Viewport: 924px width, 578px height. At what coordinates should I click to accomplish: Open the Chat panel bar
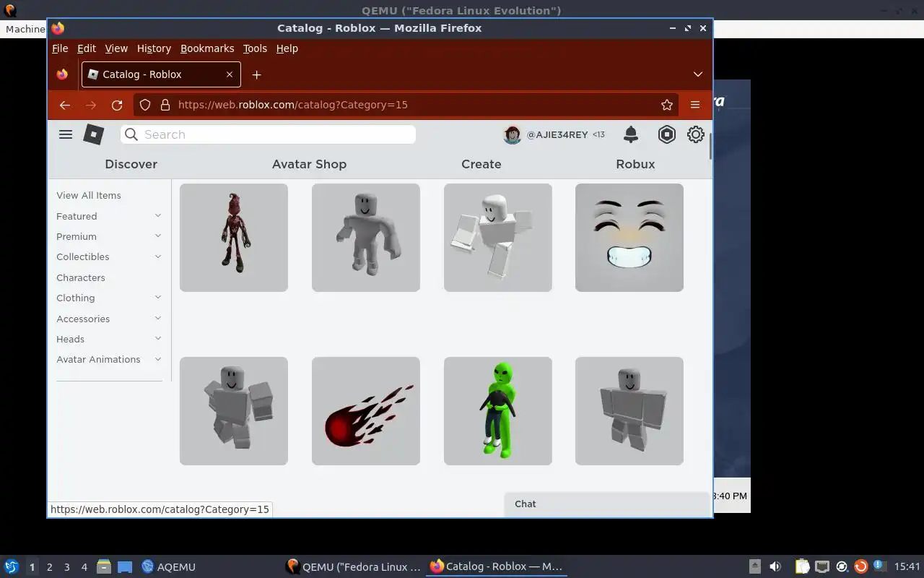point(608,504)
